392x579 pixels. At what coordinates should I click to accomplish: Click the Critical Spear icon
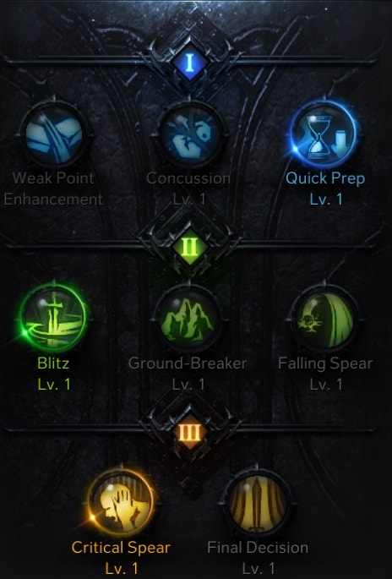coord(122,503)
